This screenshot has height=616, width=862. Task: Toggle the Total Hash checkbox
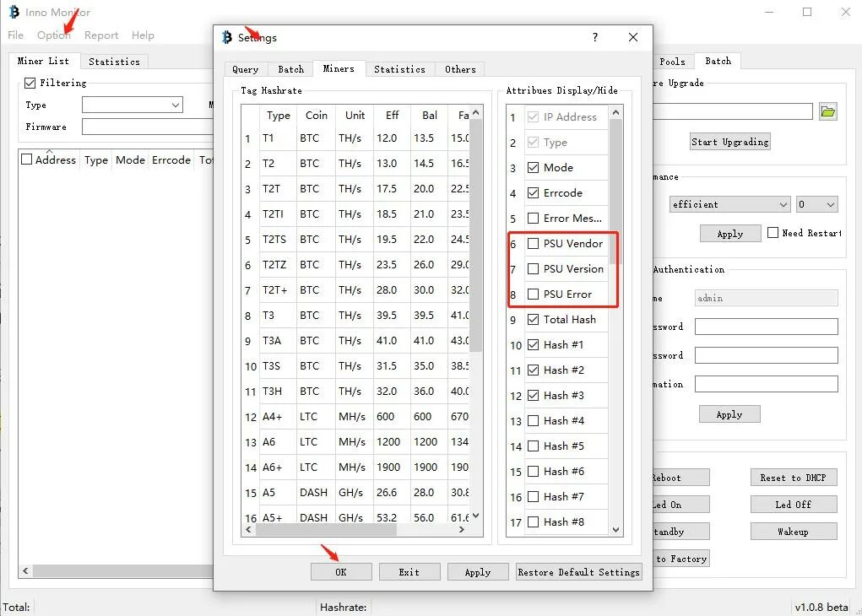click(x=533, y=319)
